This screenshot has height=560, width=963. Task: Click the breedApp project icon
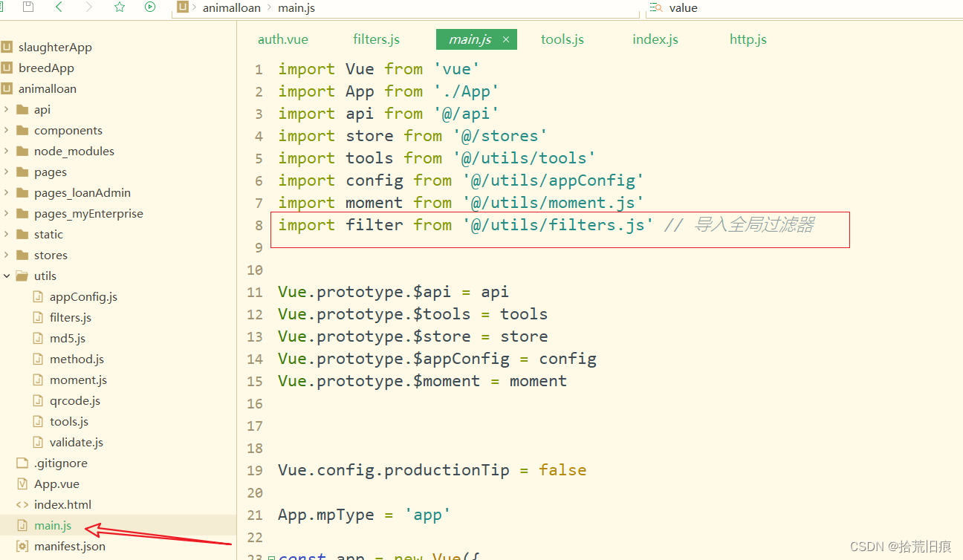coord(7,68)
